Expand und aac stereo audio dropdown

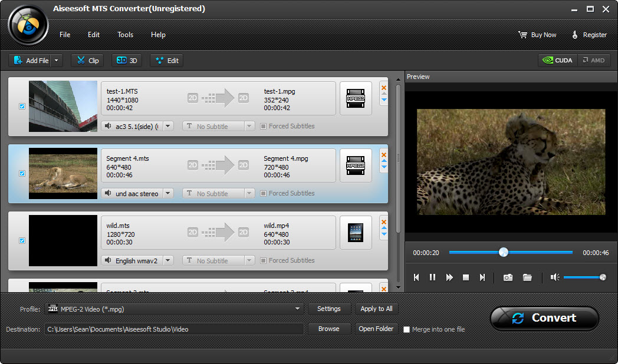pyautogui.click(x=168, y=193)
